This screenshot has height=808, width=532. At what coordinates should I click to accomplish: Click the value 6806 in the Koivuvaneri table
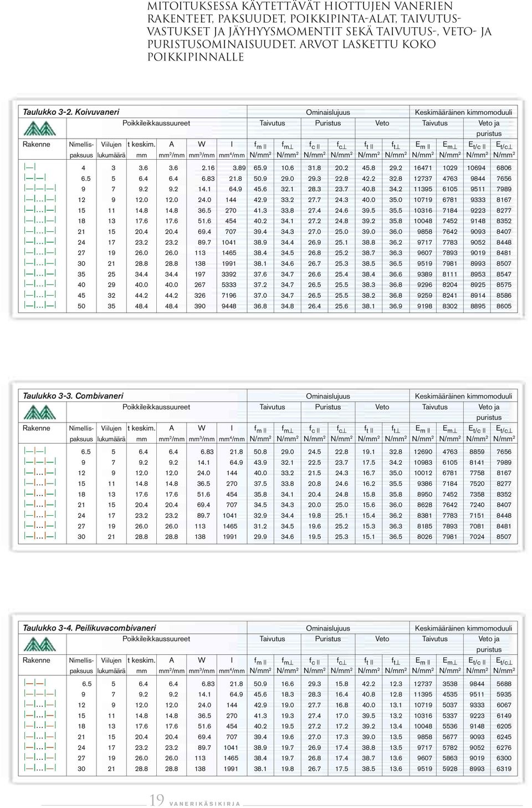[504, 167]
